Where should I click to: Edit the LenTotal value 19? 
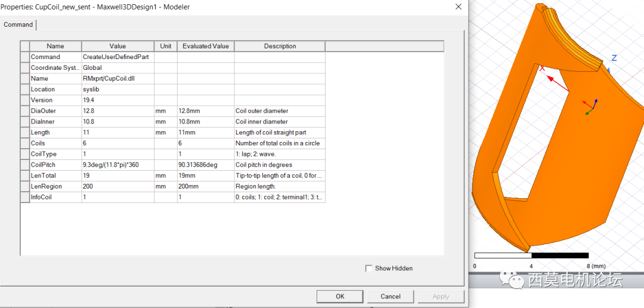118,175
